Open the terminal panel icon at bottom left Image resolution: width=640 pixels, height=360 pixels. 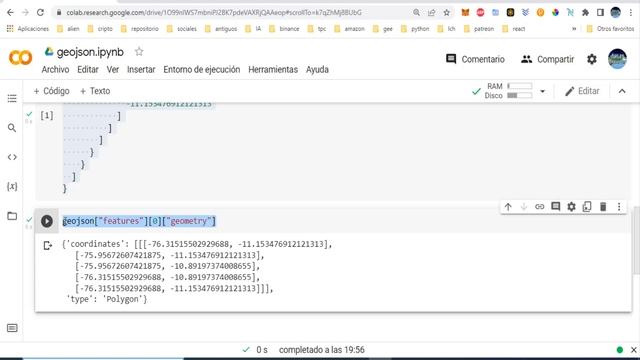(x=12, y=328)
